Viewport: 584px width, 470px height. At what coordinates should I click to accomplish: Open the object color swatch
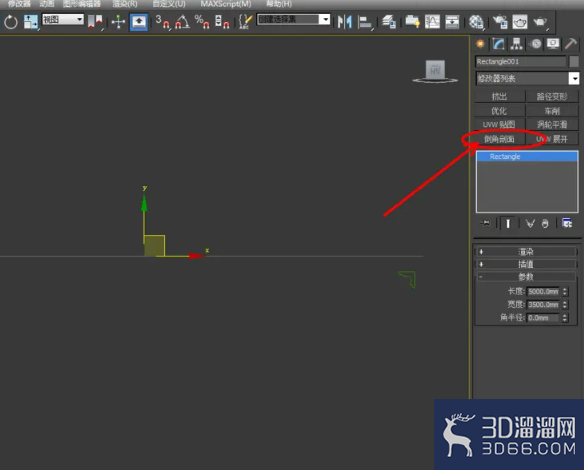(574, 61)
